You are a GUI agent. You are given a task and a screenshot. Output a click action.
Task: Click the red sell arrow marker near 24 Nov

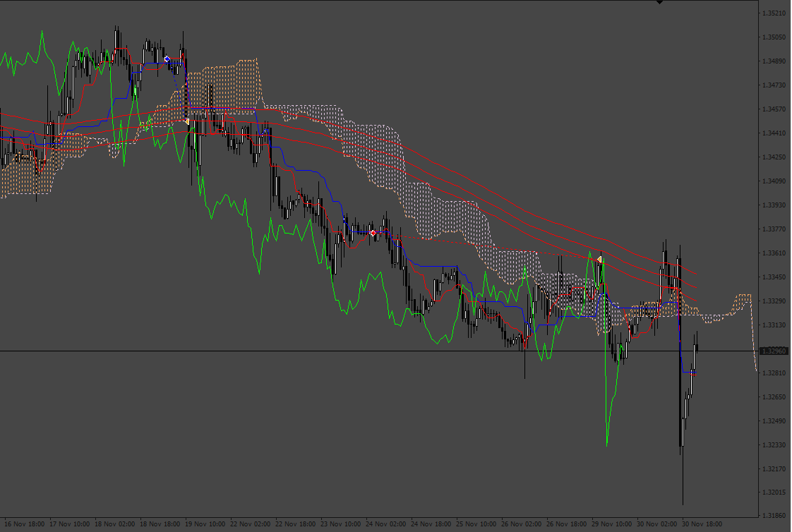tap(373, 234)
